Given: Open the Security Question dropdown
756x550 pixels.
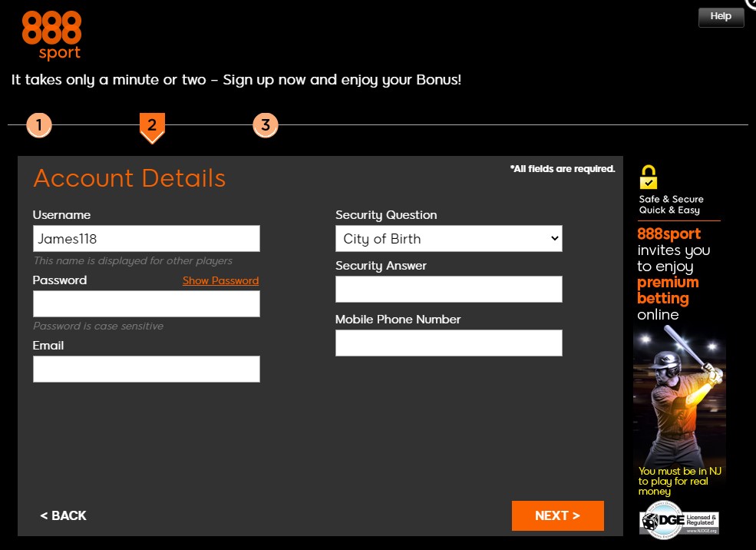Looking at the screenshot, I should [x=449, y=238].
